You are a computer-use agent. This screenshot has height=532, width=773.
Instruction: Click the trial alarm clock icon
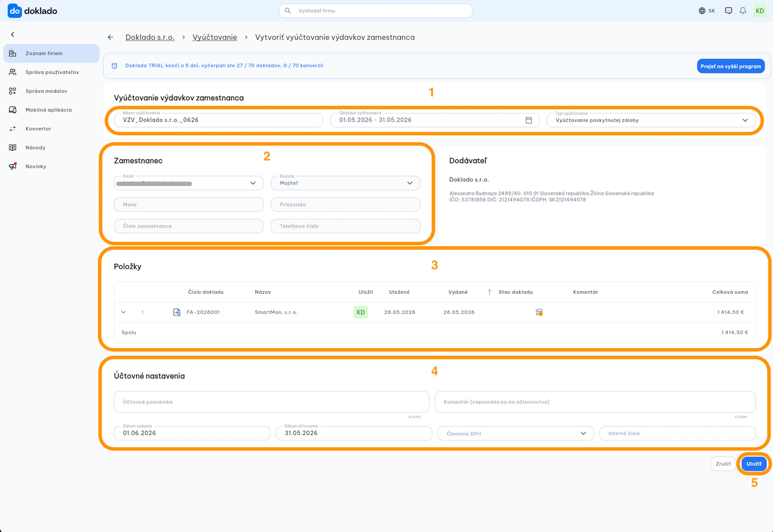tap(114, 66)
